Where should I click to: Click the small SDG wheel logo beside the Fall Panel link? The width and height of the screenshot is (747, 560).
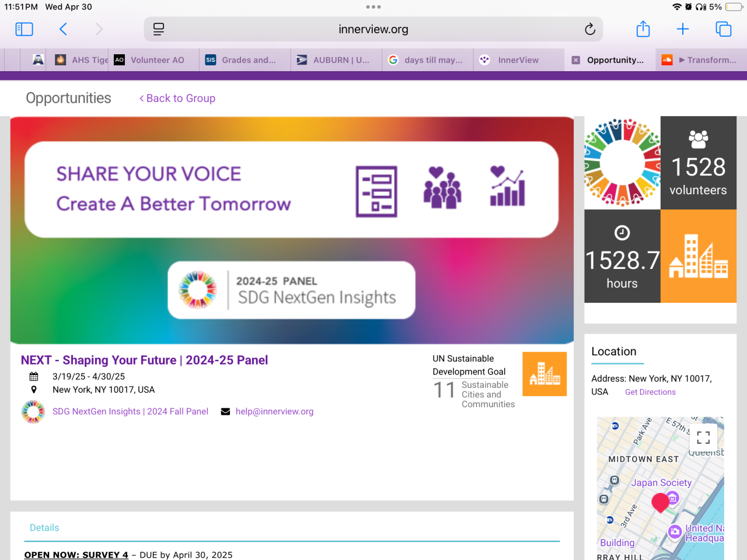pos(33,412)
